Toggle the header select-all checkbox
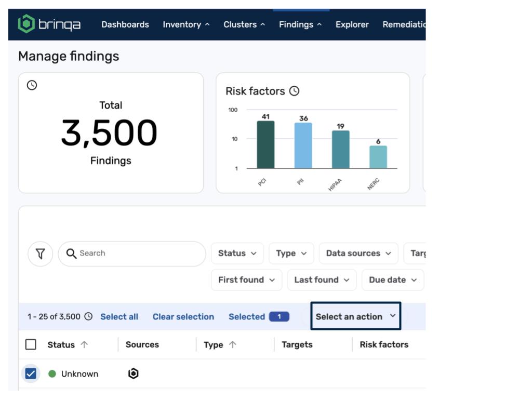This screenshot has height=399, width=532. click(x=31, y=344)
